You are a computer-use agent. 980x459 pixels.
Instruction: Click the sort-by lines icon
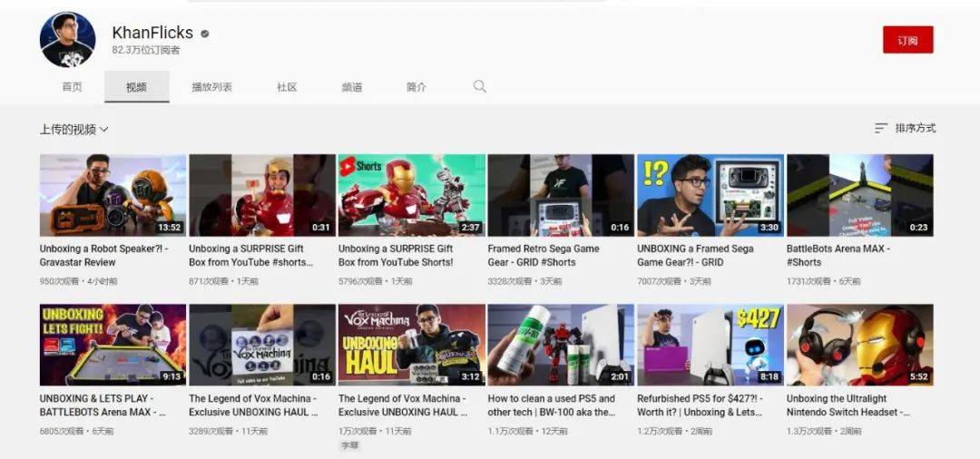pyautogui.click(x=880, y=128)
